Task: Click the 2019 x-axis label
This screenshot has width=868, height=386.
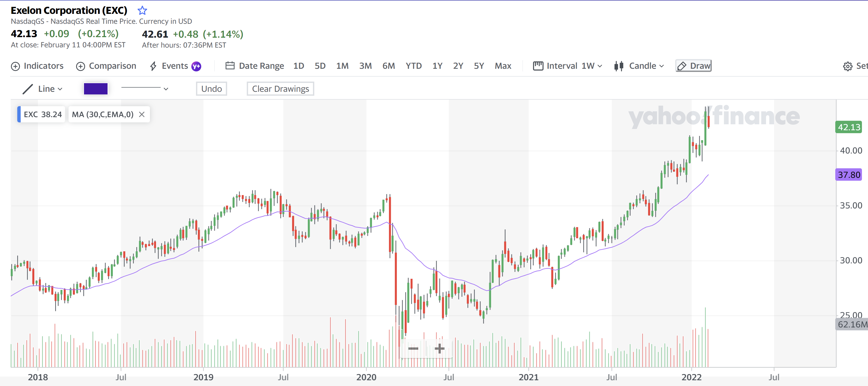Action: pos(203,377)
